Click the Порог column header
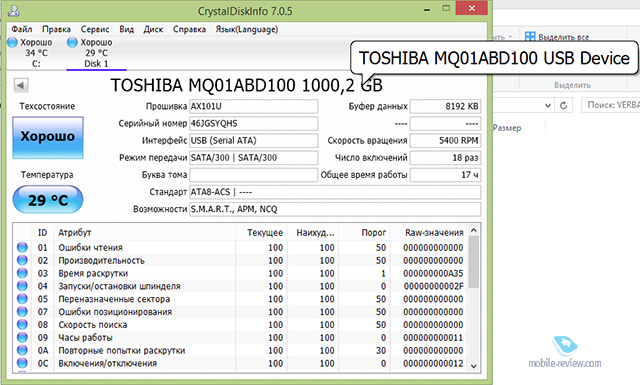The height and width of the screenshot is (385, 640). 364,233
